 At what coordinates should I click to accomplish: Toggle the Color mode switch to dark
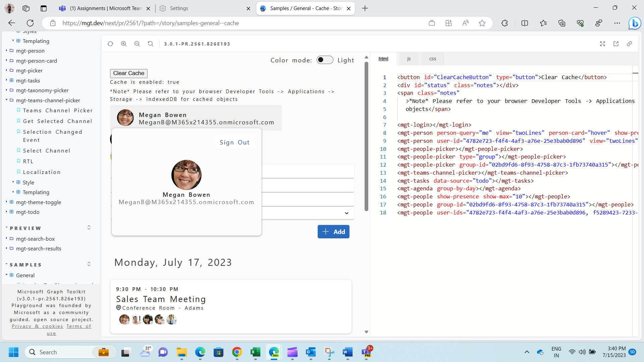point(324,60)
